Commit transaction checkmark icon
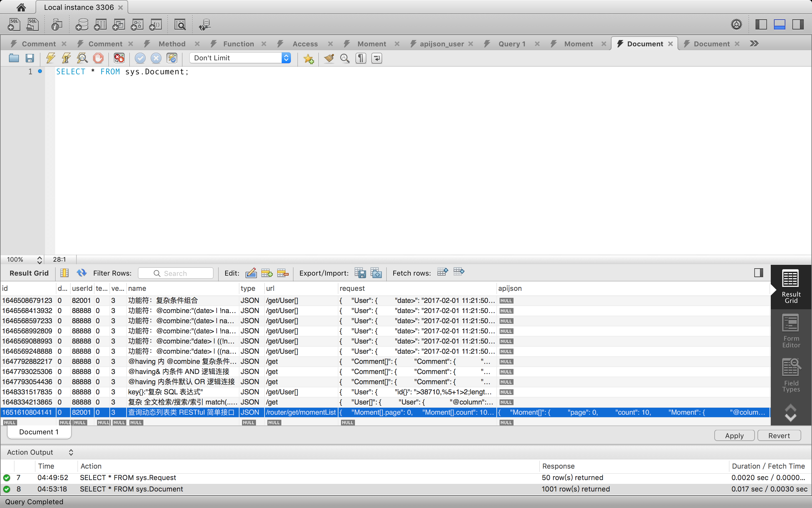812x508 pixels. 140,58
